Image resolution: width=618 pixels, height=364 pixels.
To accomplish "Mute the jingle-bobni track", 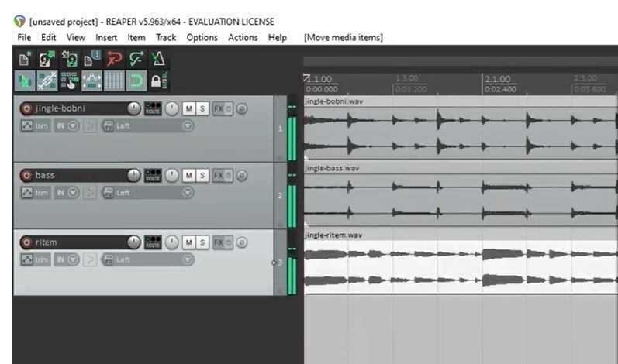I will pos(188,108).
